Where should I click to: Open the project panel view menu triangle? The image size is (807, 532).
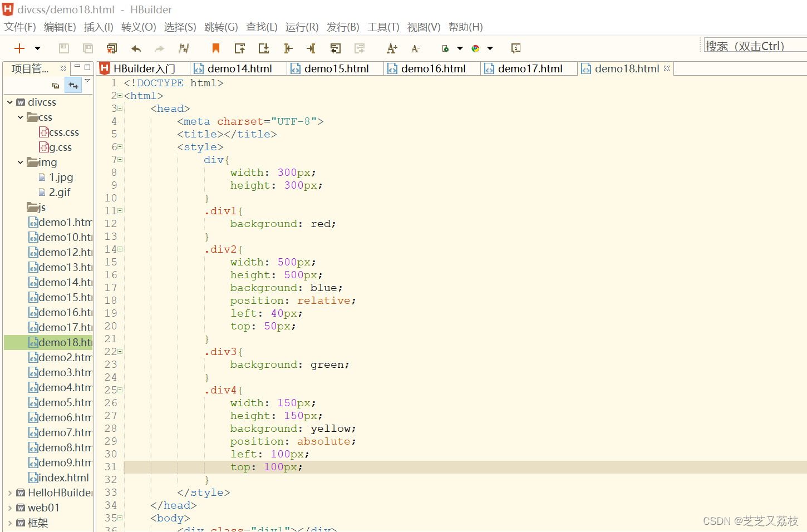coord(87,81)
